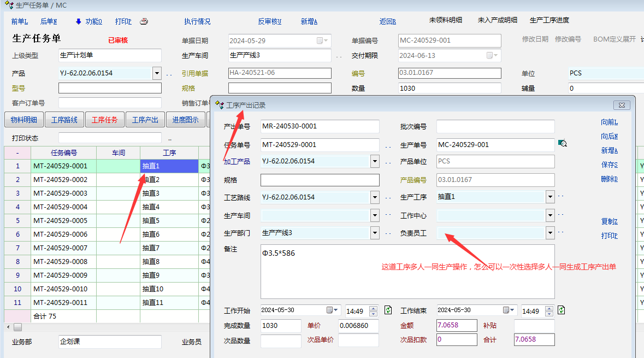Image resolution: width=644 pixels, height=358 pixels.
Task: Expand the 负责员工 dropdown
Action: pyautogui.click(x=550, y=233)
